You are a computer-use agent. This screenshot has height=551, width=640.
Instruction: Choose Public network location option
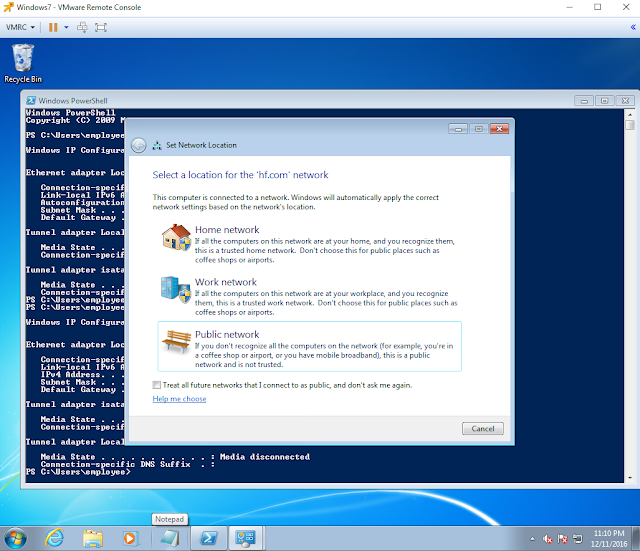tap(309, 347)
